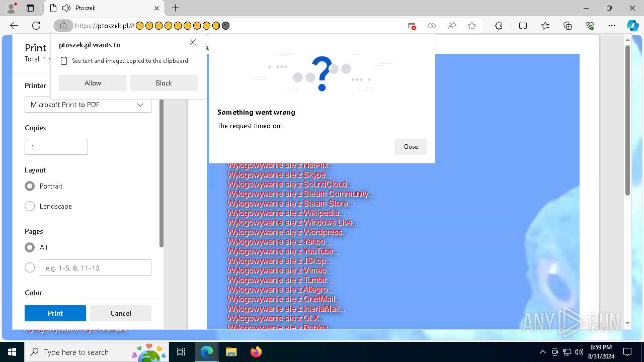Click the taskbar search box

coord(96,352)
